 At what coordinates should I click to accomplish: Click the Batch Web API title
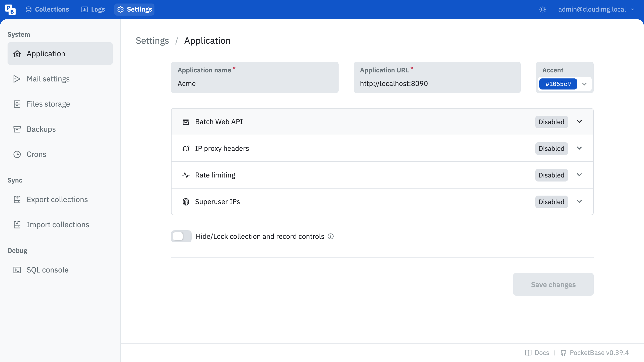pos(219,122)
